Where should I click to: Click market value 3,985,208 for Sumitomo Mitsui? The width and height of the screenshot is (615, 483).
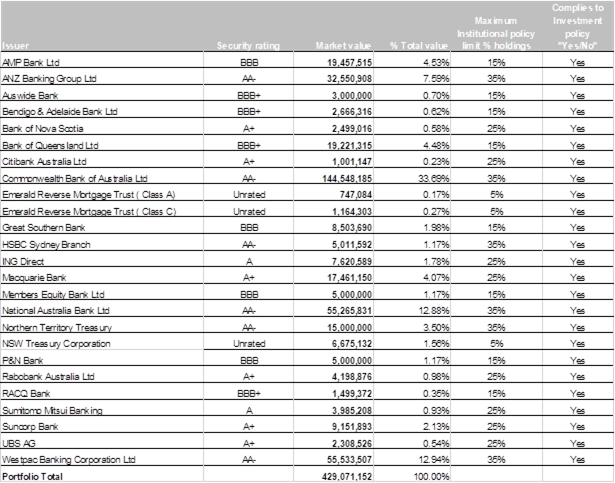point(352,411)
